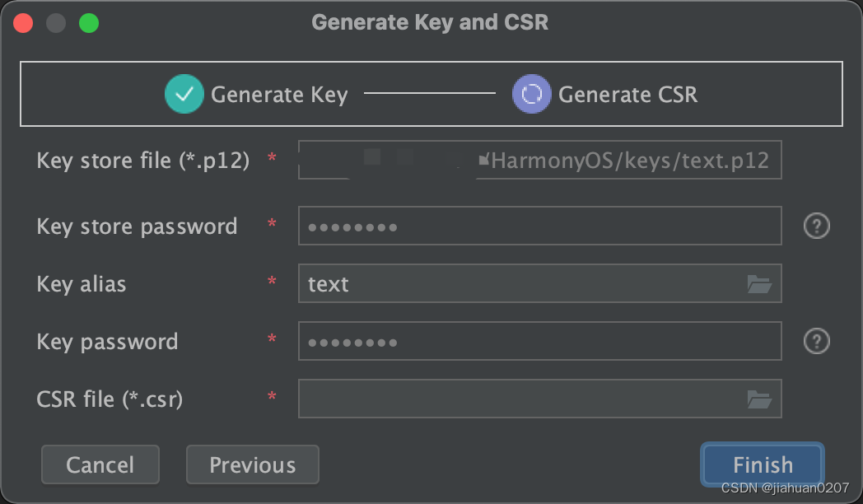Viewport: 863px width, 504px height.
Task: Browse for the CSR file using folder icon
Action: pyautogui.click(x=759, y=399)
